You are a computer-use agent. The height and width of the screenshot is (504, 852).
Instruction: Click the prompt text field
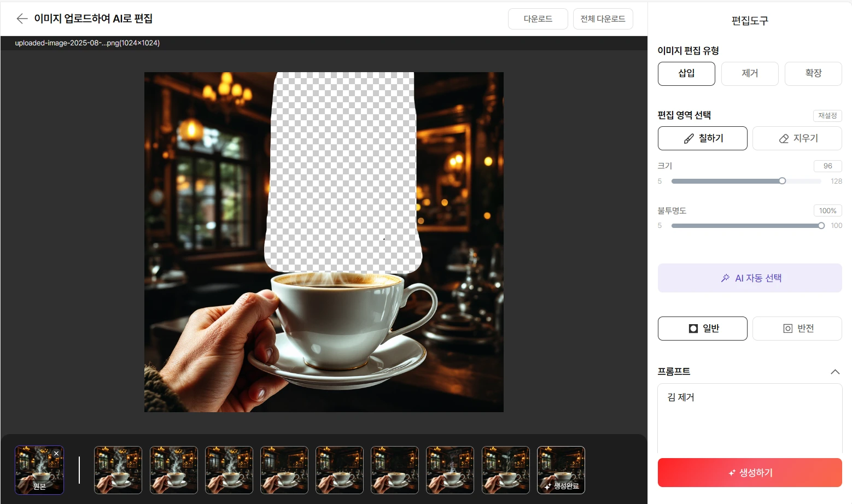point(749,418)
